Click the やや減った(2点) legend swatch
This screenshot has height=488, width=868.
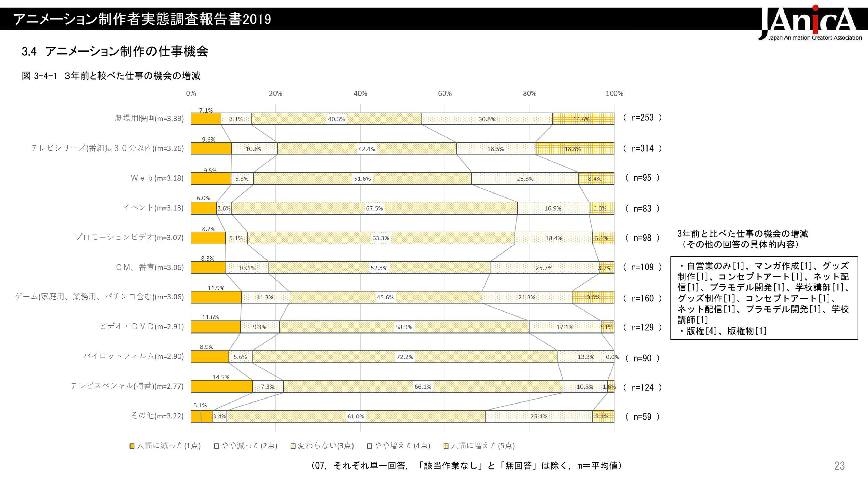coord(217,446)
